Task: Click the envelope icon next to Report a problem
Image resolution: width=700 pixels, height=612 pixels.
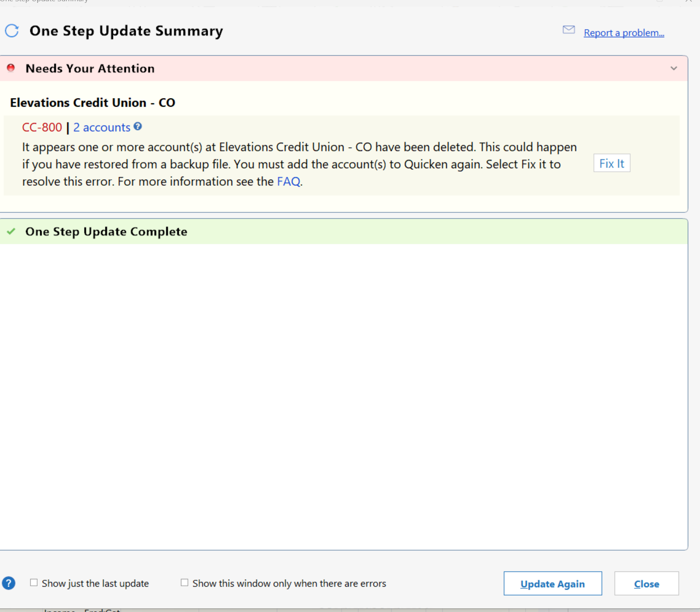Action: tap(569, 30)
